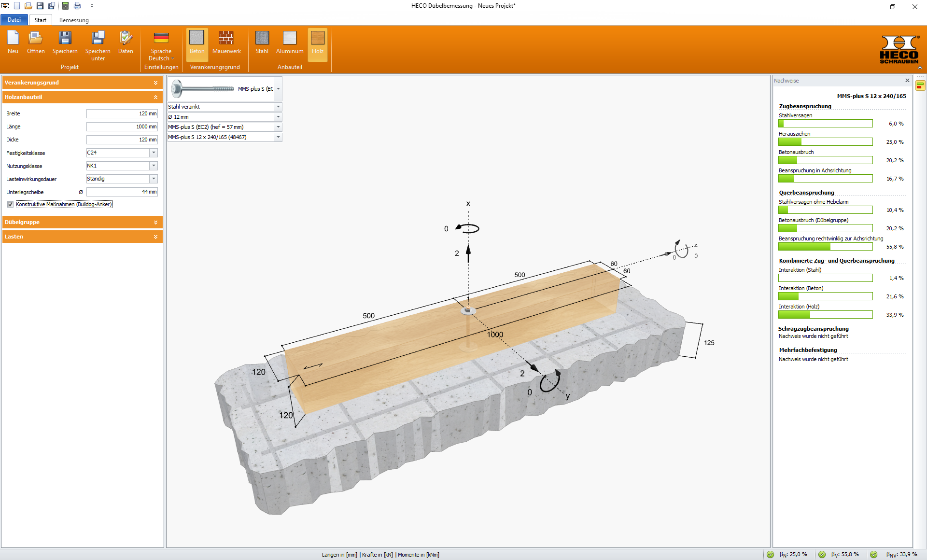Click the Speichern unter ribbon icon
Image resolution: width=927 pixels, height=560 pixels.
[98, 46]
